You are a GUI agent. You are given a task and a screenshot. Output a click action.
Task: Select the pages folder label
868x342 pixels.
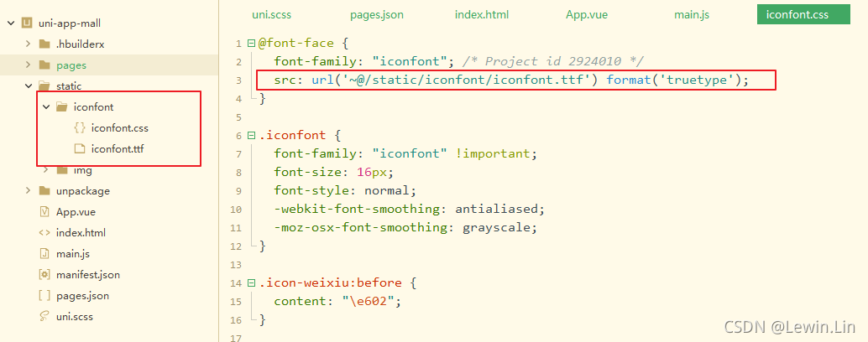(71, 65)
